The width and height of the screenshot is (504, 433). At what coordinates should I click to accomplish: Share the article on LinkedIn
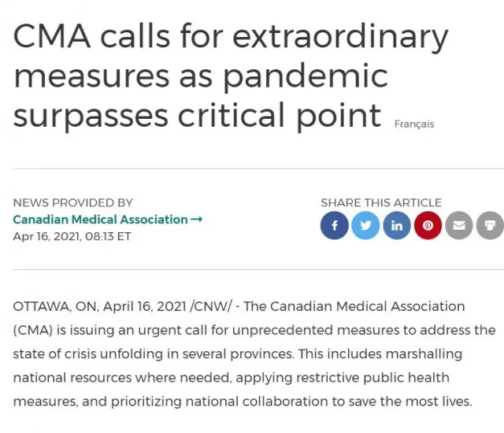(397, 225)
